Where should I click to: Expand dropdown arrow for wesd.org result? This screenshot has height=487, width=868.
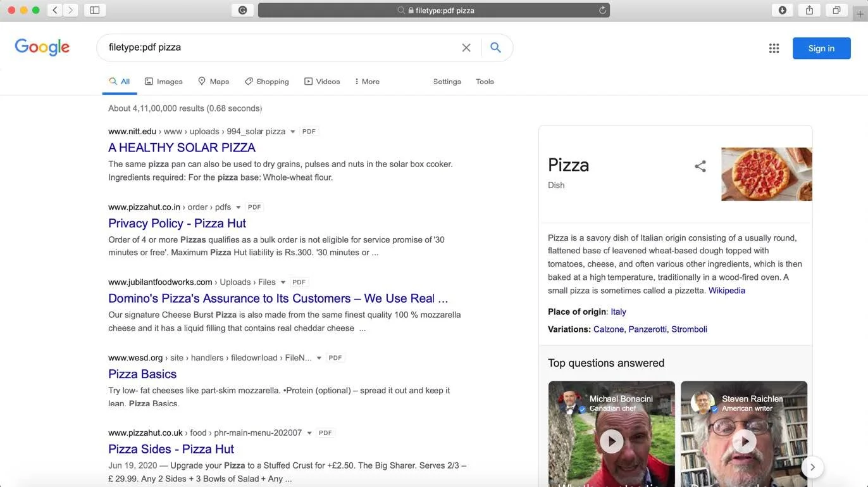click(x=319, y=358)
